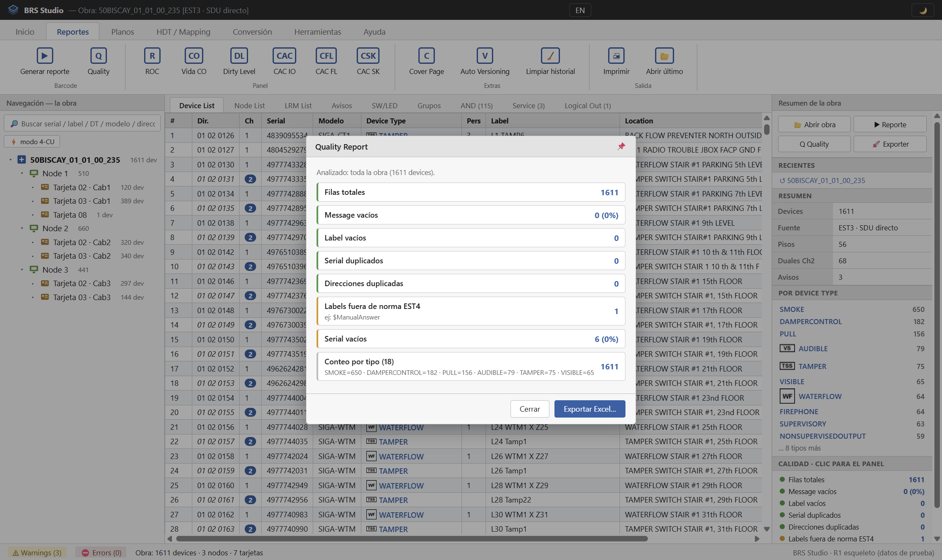Image resolution: width=942 pixels, height=560 pixels.
Task: Click FIREPHONE in the device type list
Action: tap(799, 412)
